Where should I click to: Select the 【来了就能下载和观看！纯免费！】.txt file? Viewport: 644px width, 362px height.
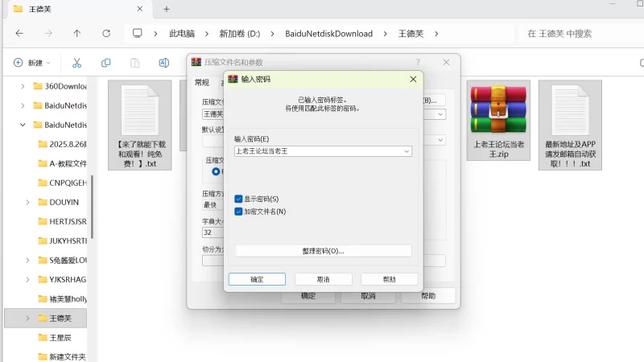[139, 125]
